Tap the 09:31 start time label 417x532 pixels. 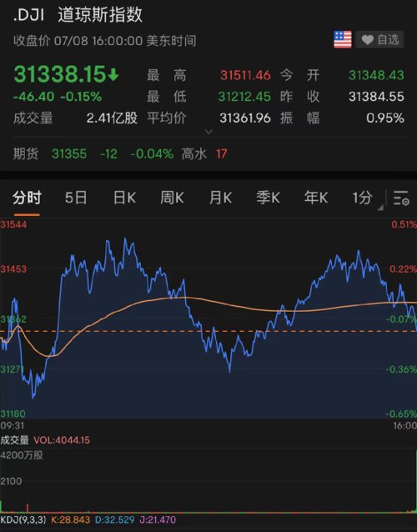point(13,425)
